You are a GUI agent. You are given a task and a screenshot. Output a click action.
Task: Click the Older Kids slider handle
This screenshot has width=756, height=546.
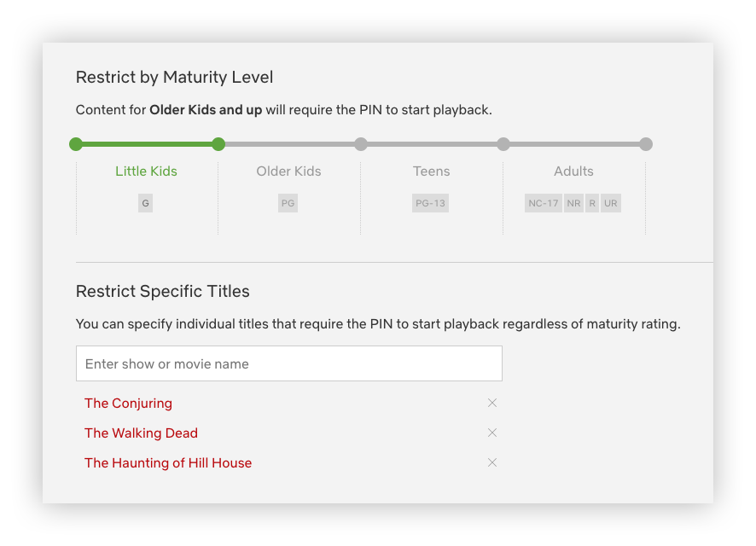click(218, 144)
